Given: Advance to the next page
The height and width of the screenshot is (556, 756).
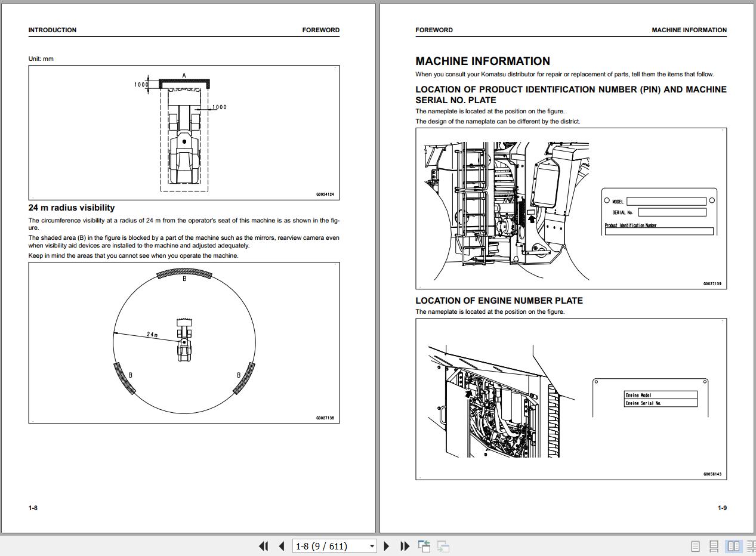Looking at the screenshot, I should point(386,546).
